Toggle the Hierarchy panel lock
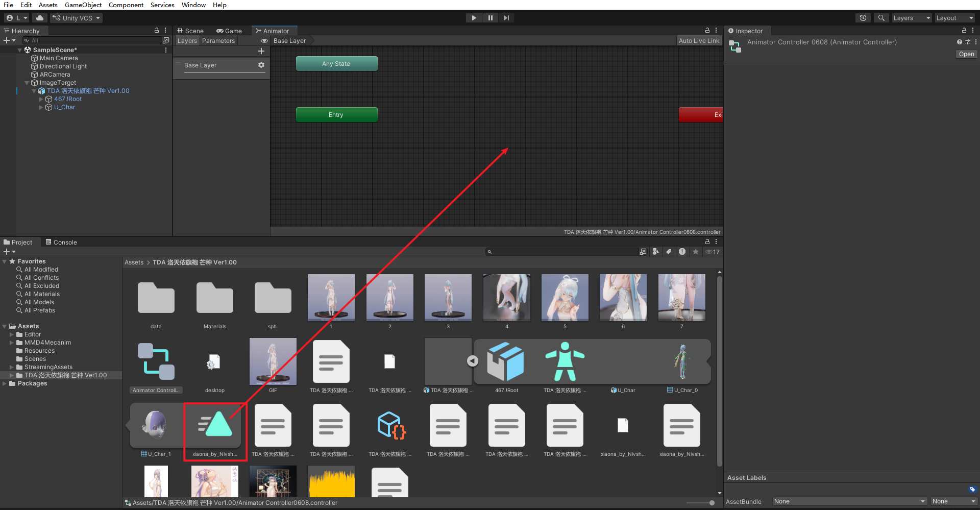The width and height of the screenshot is (980, 510). point(157,31)
